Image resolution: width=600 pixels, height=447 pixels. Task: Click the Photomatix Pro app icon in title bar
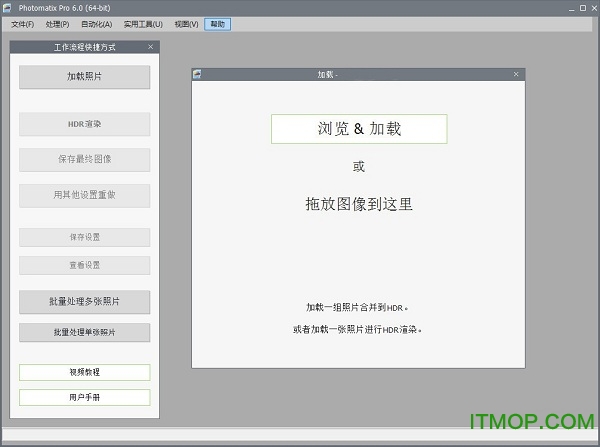coord(8,8)
